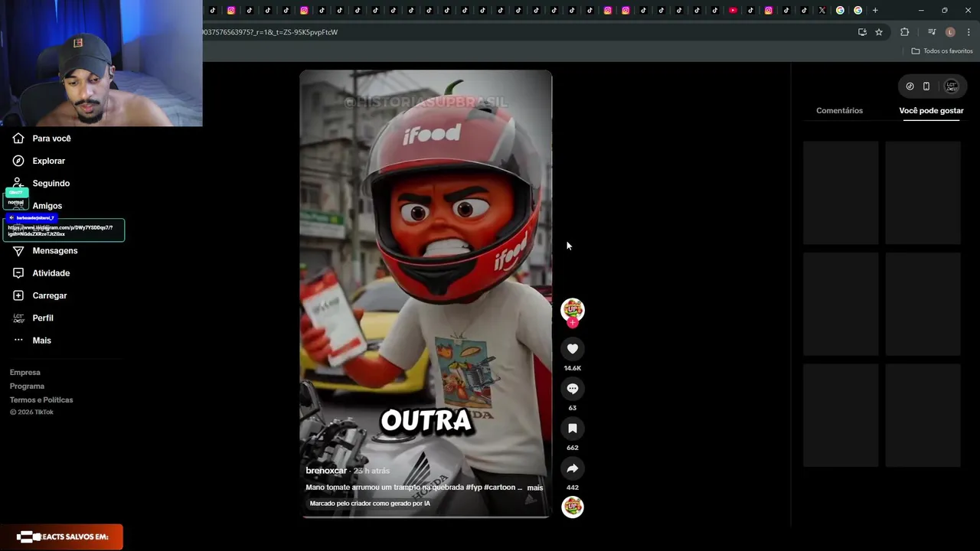The height and width of the screenshot is (551, 980).
Task: Open comments via the speech bubble icon
Action: pyautogui.click(x=572, y=389)
